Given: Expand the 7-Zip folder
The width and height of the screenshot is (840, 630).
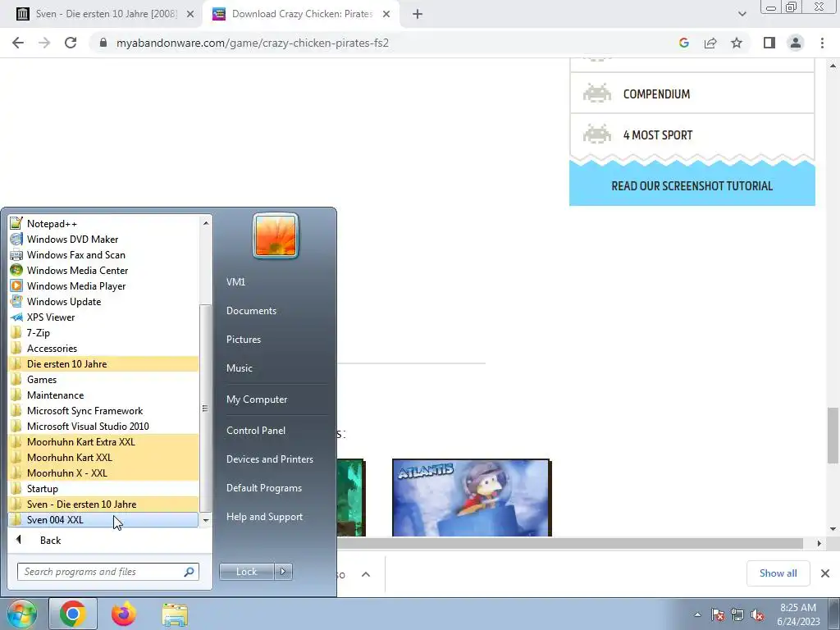Looking at the screenshot, I should point(103,332).
